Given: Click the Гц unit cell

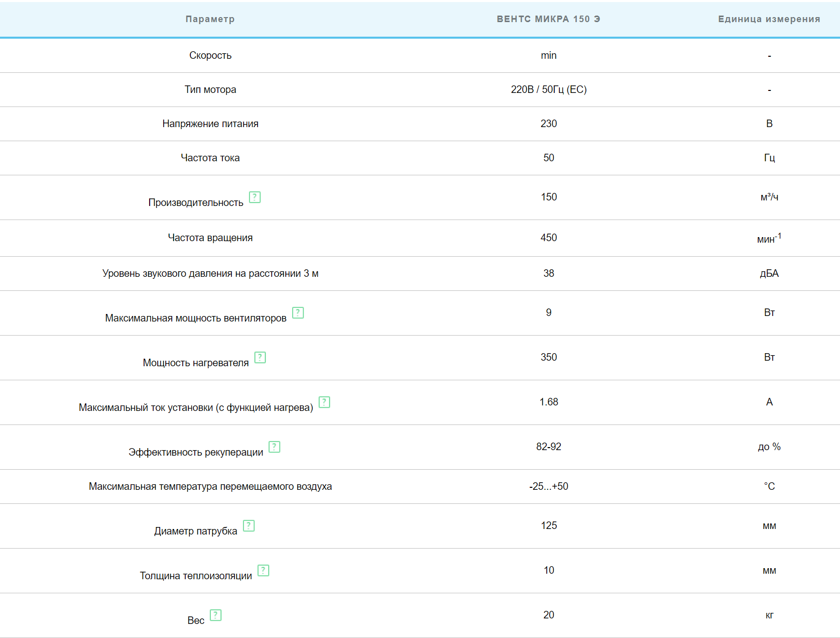Looking at the screenshot, I should [x=769, y=158].
